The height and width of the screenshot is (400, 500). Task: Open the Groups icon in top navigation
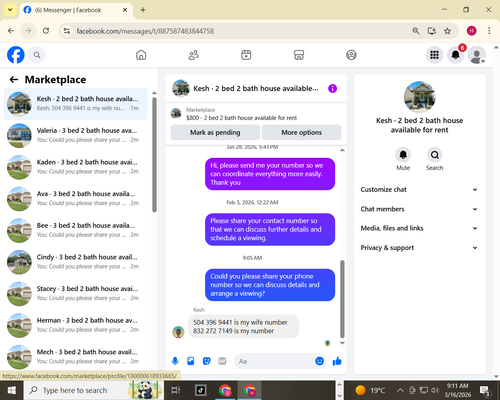351,55
